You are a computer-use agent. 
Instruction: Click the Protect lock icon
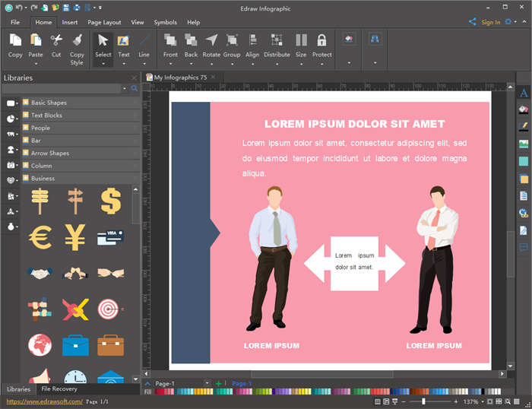(321, 40)
